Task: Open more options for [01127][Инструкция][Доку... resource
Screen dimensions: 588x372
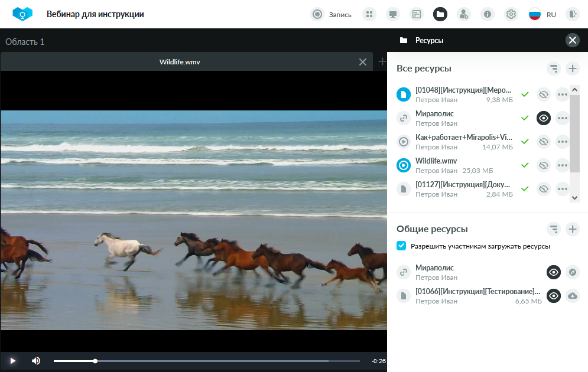Action: (x=563, y=189)
